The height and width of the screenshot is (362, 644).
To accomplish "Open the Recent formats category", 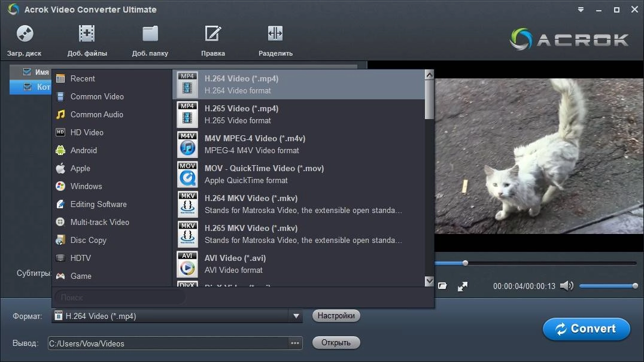I will pyautogui.click(x=83, y=78).
